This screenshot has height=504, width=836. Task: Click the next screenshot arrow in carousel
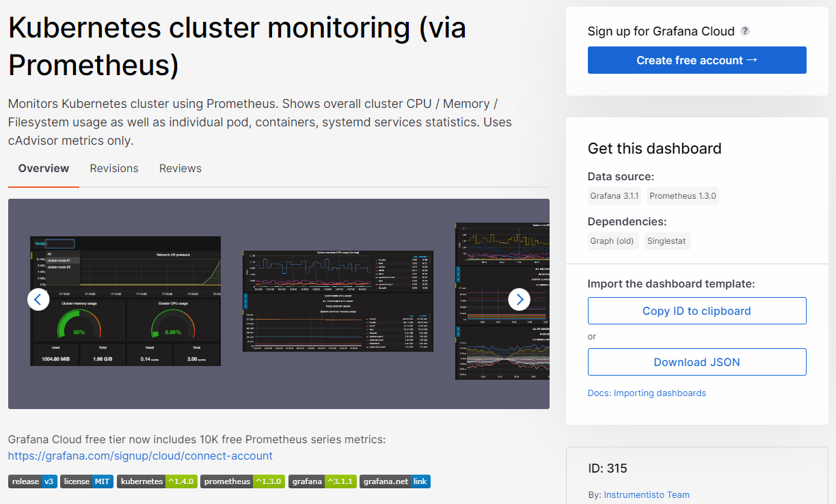pos(520,299)
